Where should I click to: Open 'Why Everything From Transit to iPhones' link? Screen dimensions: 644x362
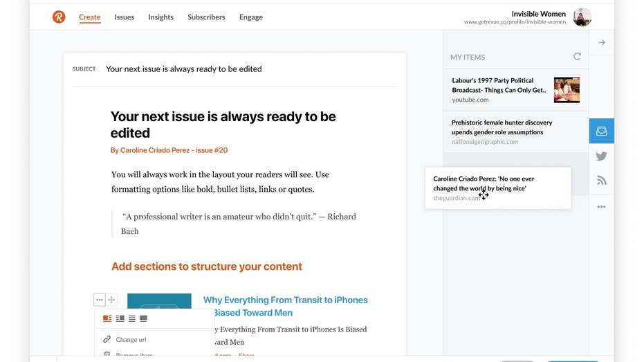(286, 306)
